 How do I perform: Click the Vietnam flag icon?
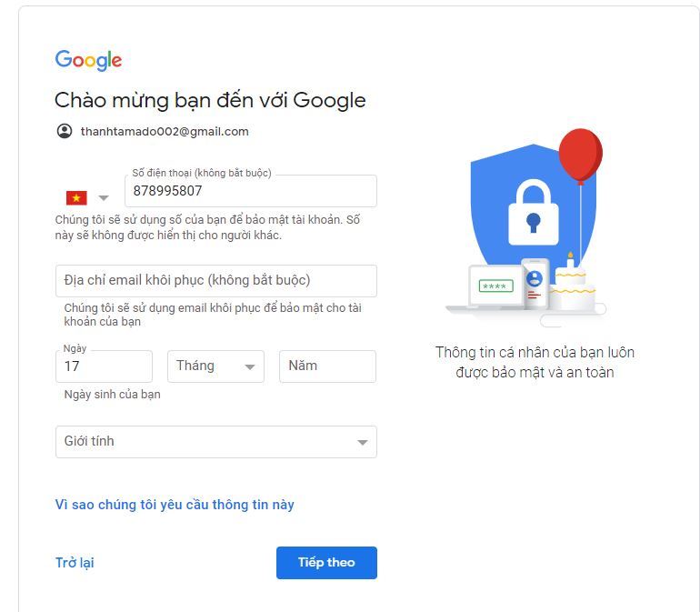(x=76, y=197)
